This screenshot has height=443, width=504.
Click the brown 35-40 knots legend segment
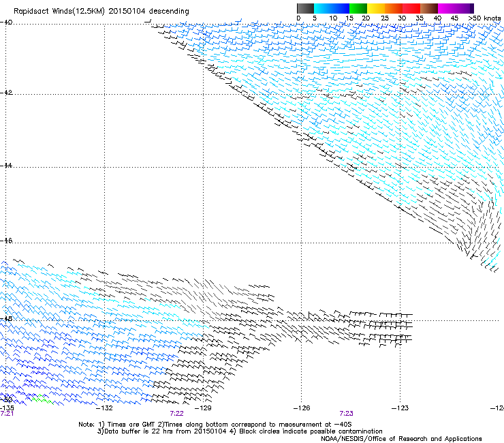pyautogui.click(x=429, y=8)
